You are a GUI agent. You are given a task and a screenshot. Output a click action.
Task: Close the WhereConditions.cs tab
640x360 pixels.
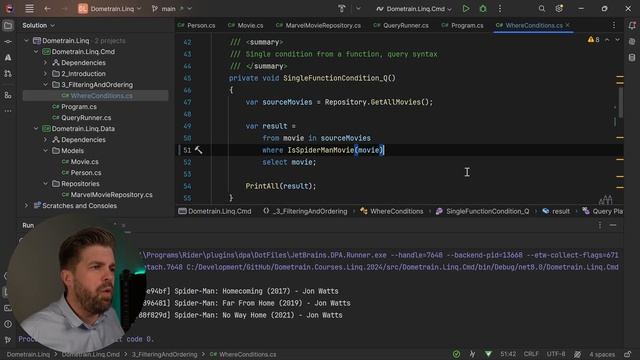(x=567, y=25)
